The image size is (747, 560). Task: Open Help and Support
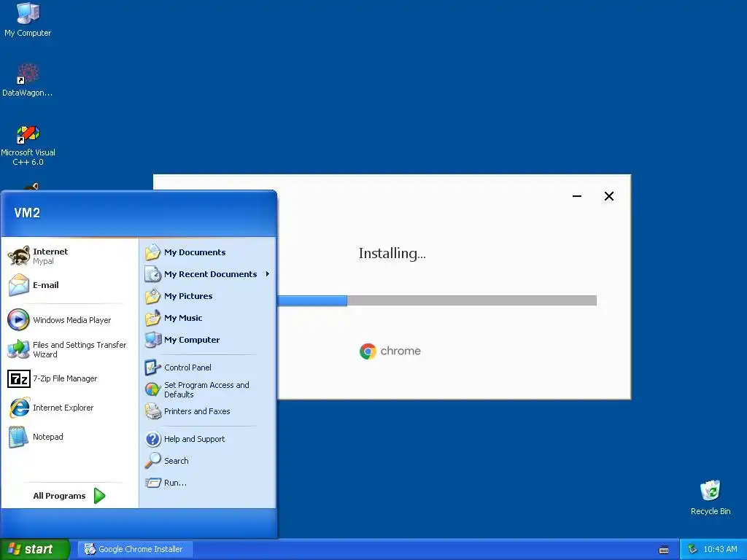[x=208, y=439]
